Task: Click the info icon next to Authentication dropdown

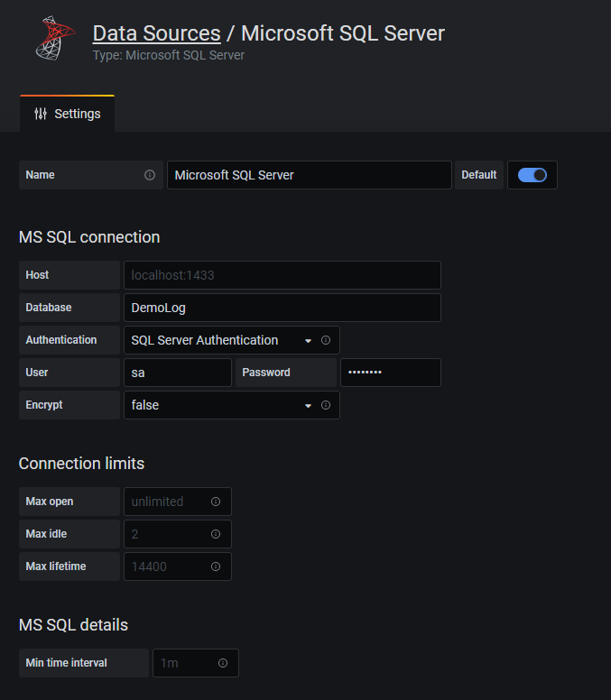Action: (326, 340)
